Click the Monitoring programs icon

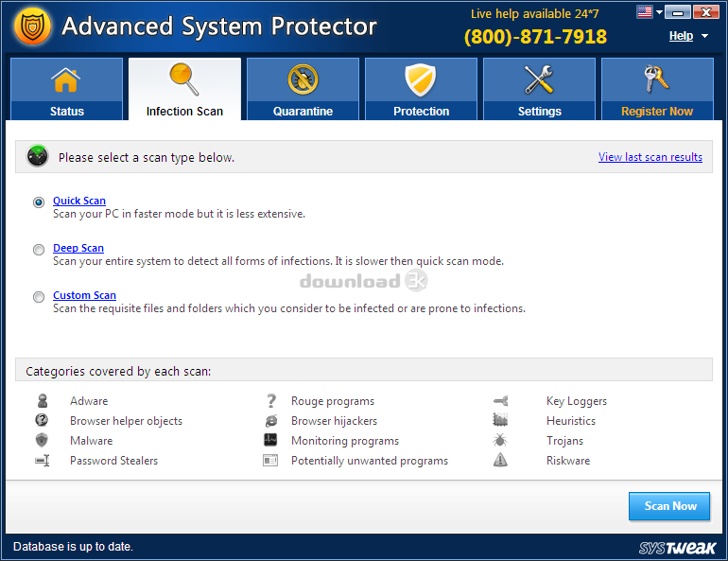270,440
